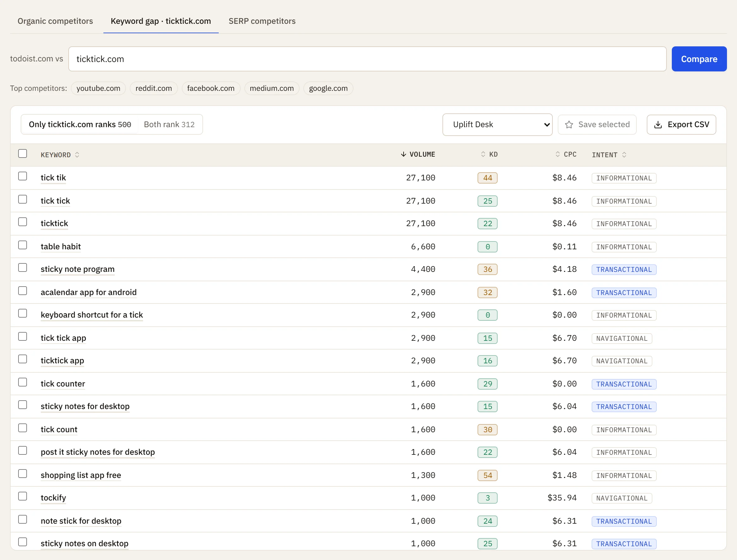Select checkbox for 'table habit' keyword
Screen dimensions: 737x560
tap(23, 245)
